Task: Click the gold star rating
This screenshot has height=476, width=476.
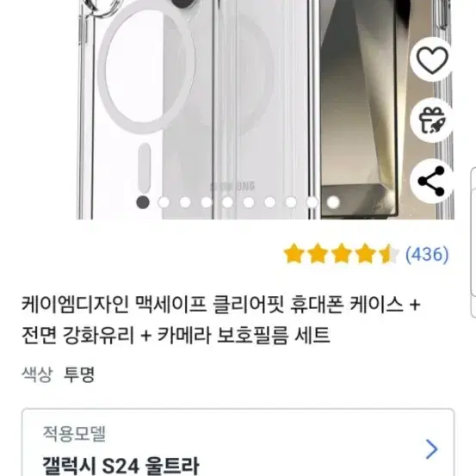Action: pos(341,254)
